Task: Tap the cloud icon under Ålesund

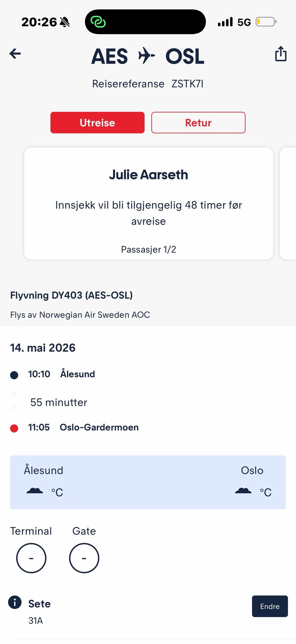Action: click(x=35, y=491)
